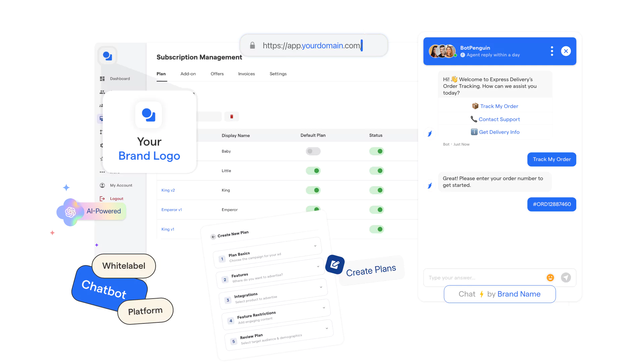Toggle the King v2 plan Status switch
This screenshot has height=364, width=644.
pos(377,190)
